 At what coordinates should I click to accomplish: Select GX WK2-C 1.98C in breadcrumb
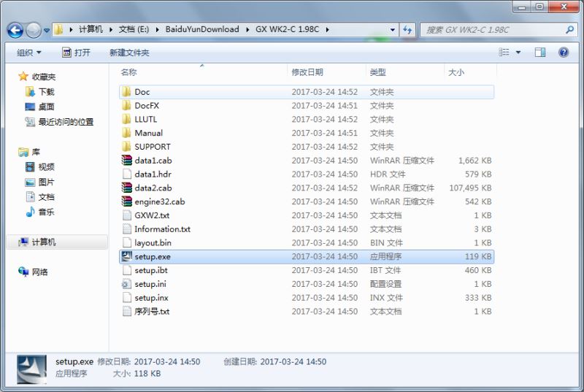tap(287, 29)
